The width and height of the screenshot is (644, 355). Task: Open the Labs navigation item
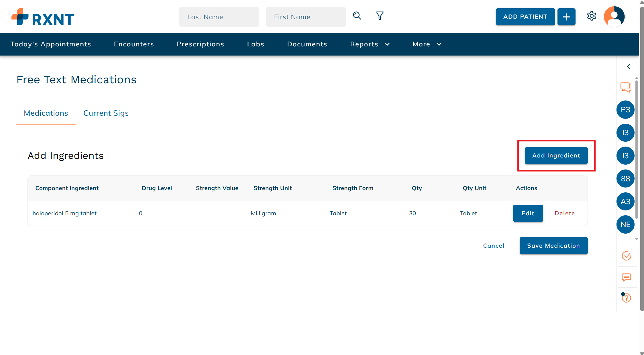[x=256, y=44]
